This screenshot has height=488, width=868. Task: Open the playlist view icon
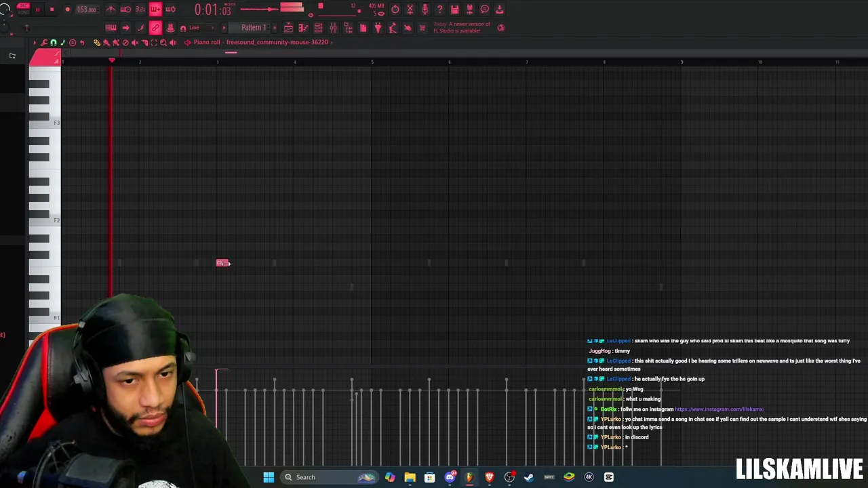point(288,28)
